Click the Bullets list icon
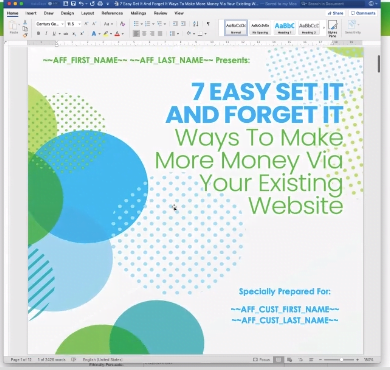Viewport: 390px width, 370px height. [137, 24]
